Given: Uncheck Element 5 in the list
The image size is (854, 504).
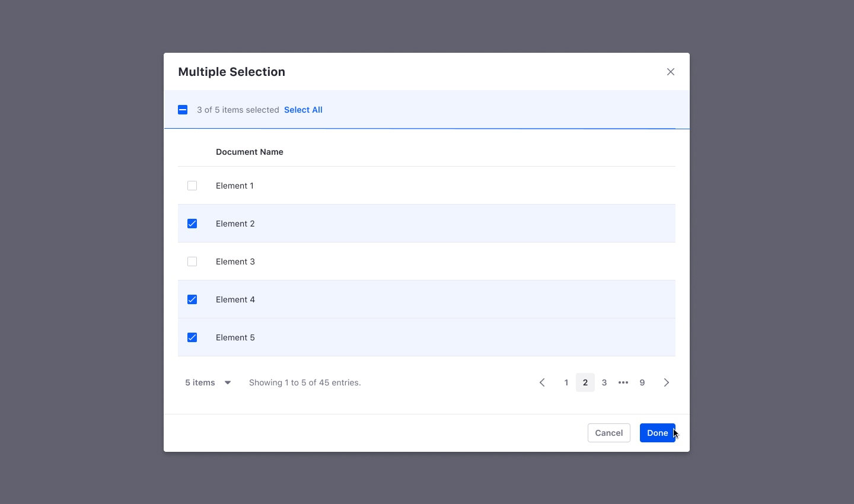Looking at the screenshot, I should click(x=192, y=337).
